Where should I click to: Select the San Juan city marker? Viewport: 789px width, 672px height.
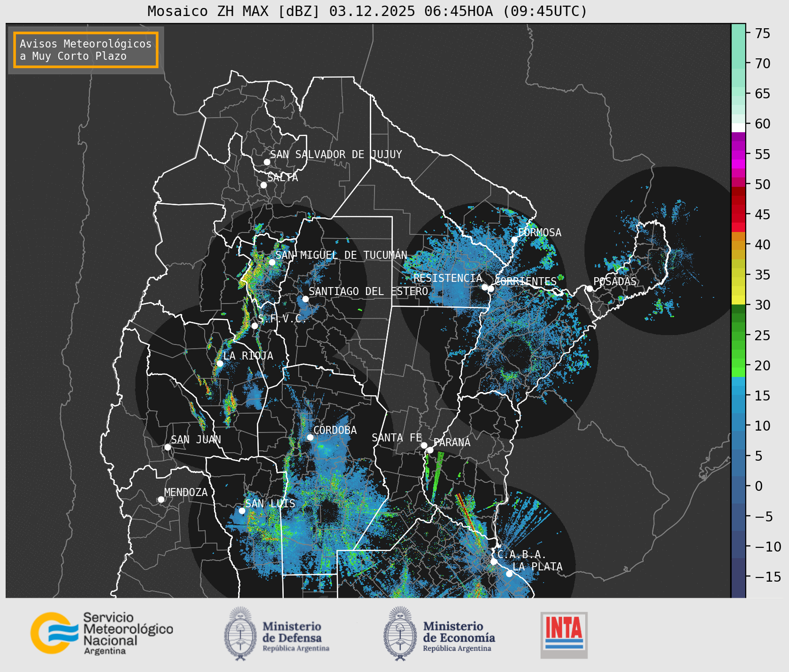[167, 447]
